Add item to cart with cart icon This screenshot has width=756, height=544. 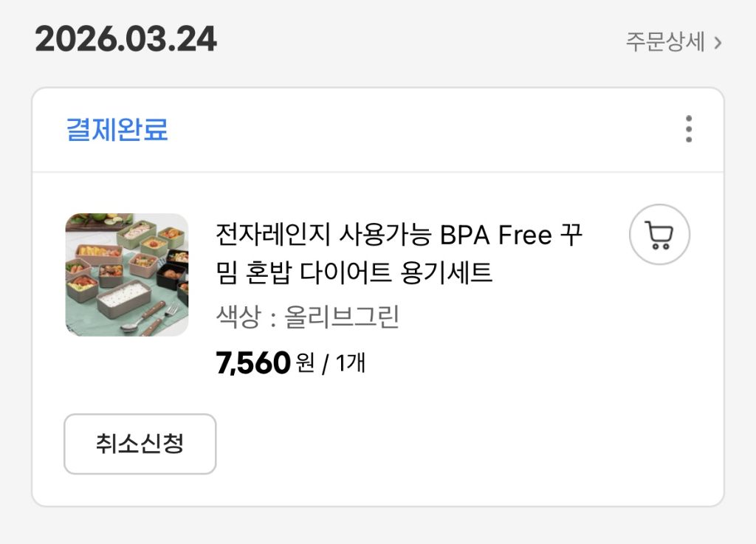click(x=659, y=235)
